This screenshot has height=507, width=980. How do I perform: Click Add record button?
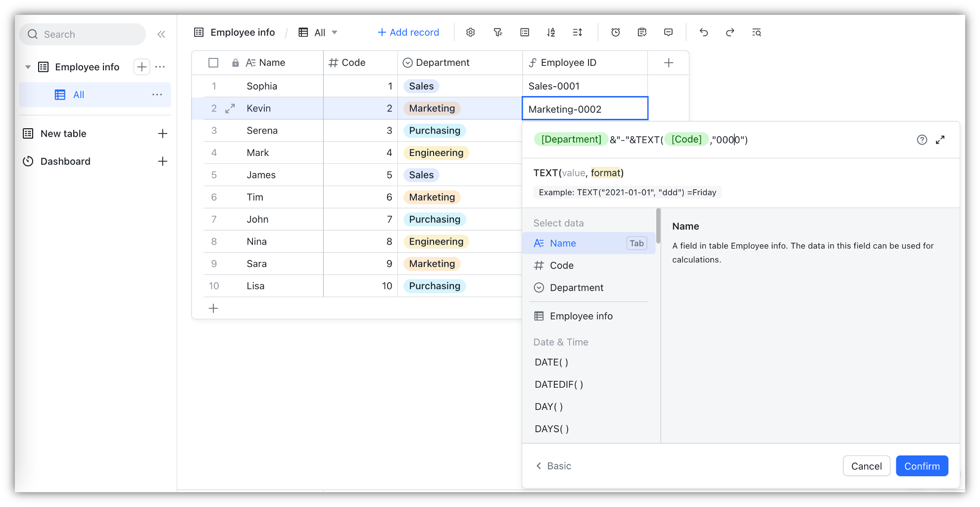(408, 32)
